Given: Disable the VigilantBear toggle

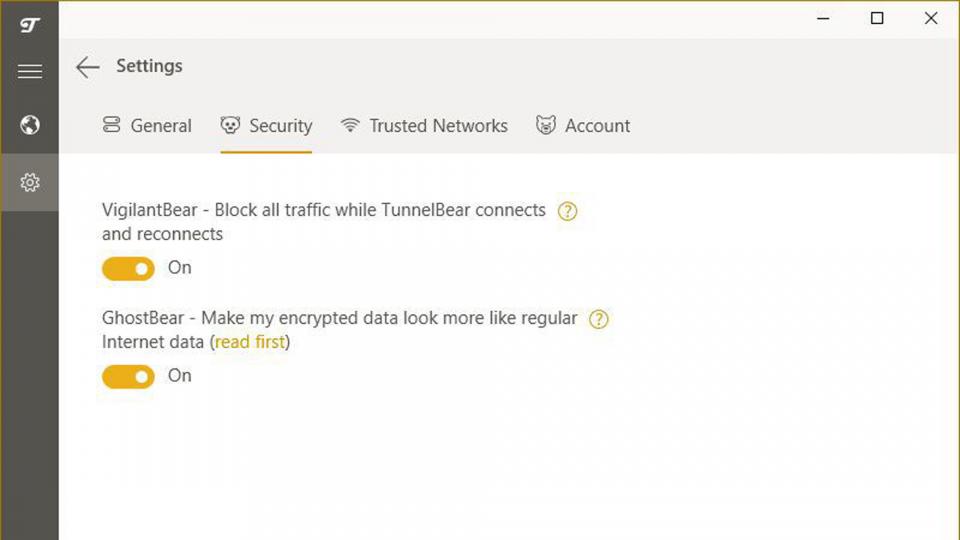Looking at the screenshot, I should 128,268.
